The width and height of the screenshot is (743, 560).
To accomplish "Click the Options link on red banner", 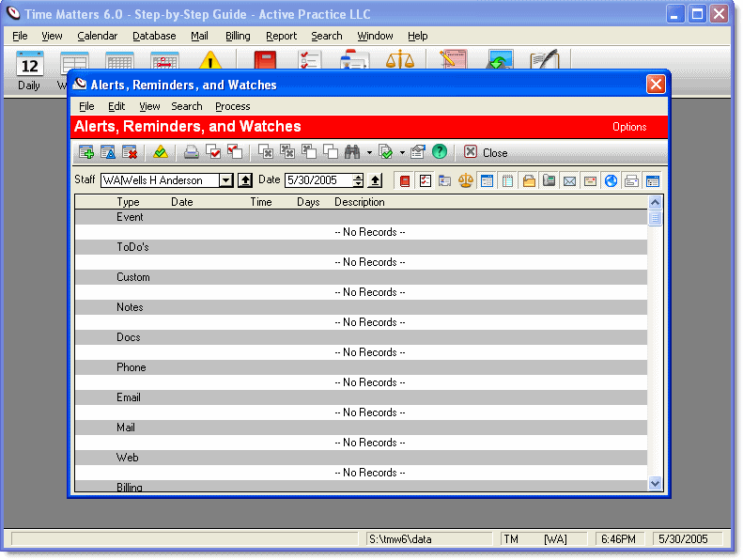I will tap(628, 127).
